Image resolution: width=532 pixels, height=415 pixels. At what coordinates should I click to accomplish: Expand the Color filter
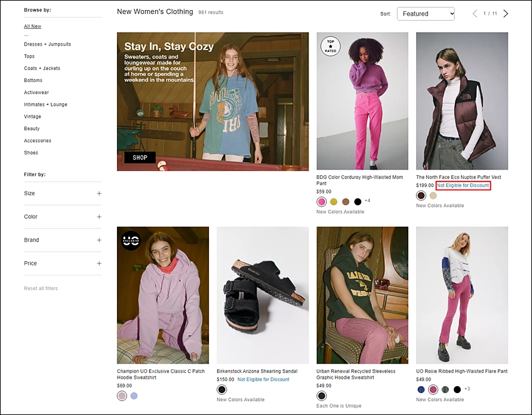63,217
